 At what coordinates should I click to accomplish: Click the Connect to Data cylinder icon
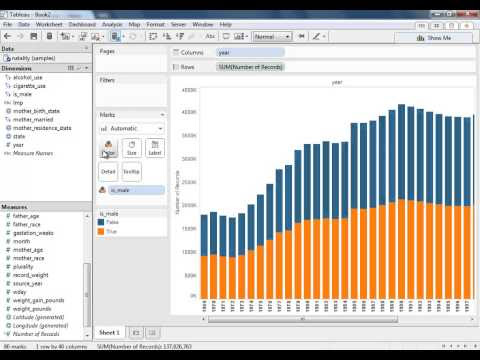(49, 36)
